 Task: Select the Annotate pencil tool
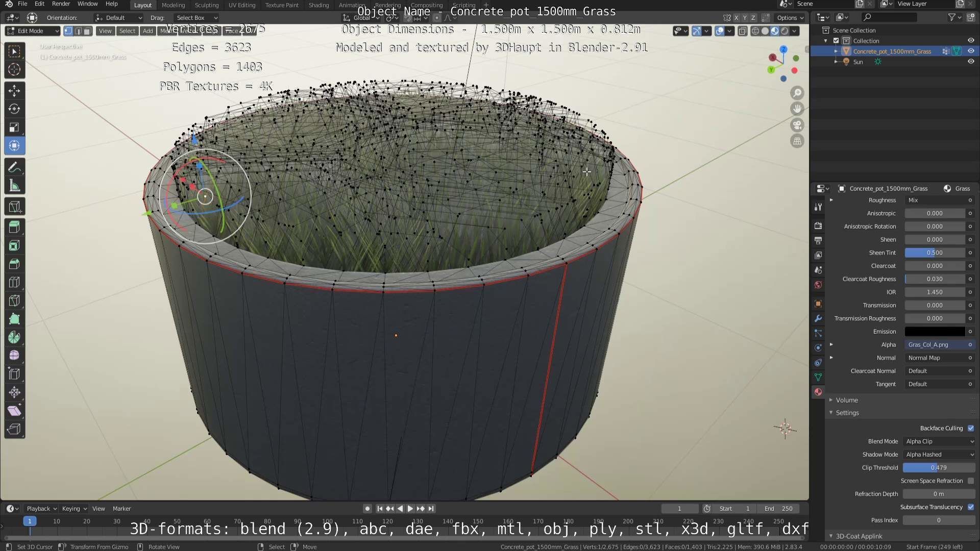(x=14, y=167)
